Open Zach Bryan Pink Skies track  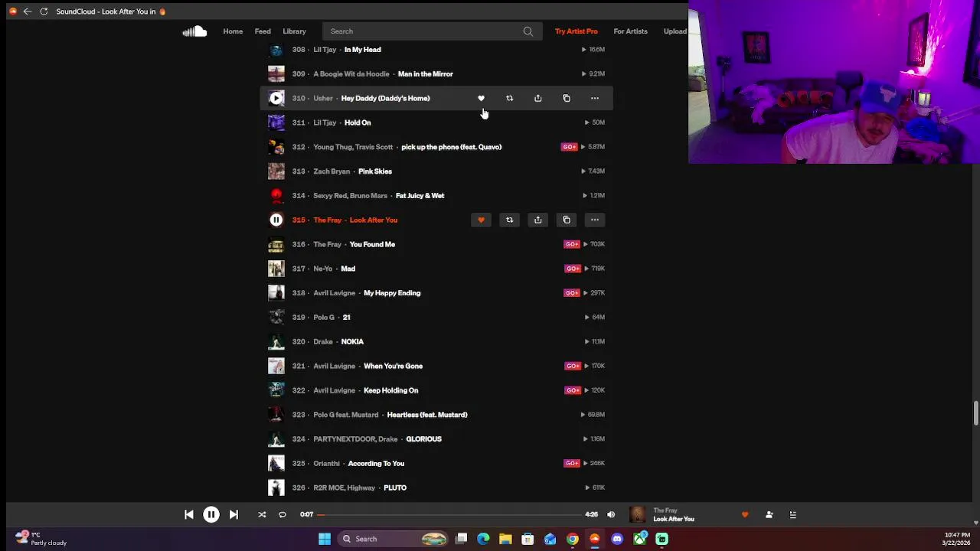tap(375, 171)
